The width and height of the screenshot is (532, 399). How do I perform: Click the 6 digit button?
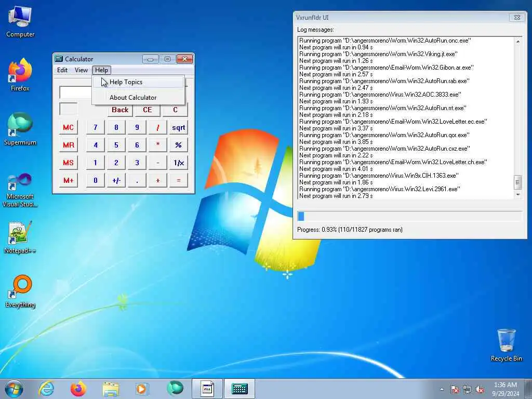pyautogui.click(x=137, y=145)
